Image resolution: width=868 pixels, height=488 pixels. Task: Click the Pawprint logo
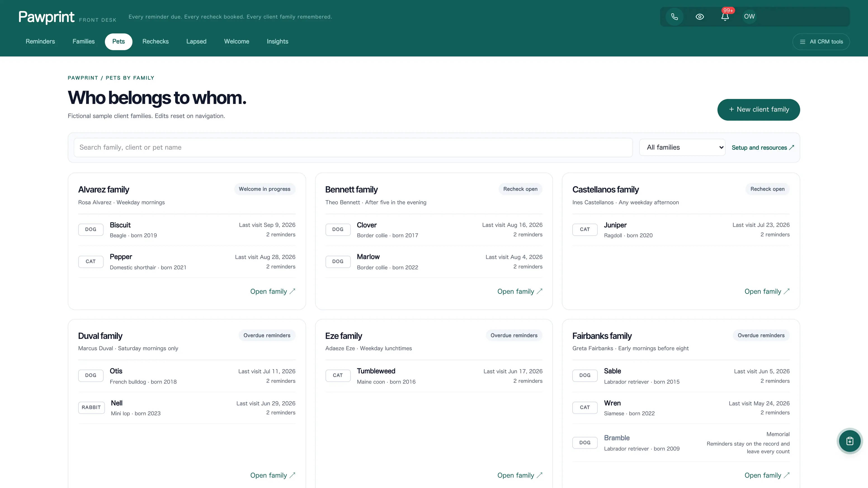(x=47, y=17)
